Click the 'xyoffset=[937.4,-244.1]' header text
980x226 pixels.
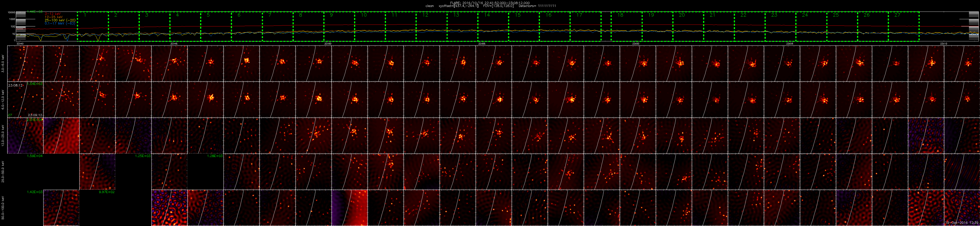tap(458, 6)
